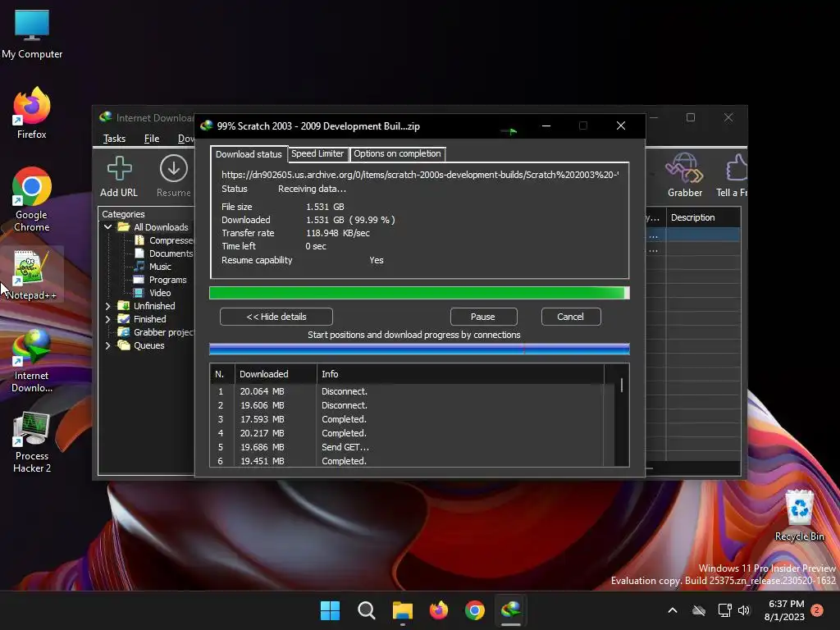Select the Documents category
This screenshot has height=630, width=840.
(x=163, y=253)
